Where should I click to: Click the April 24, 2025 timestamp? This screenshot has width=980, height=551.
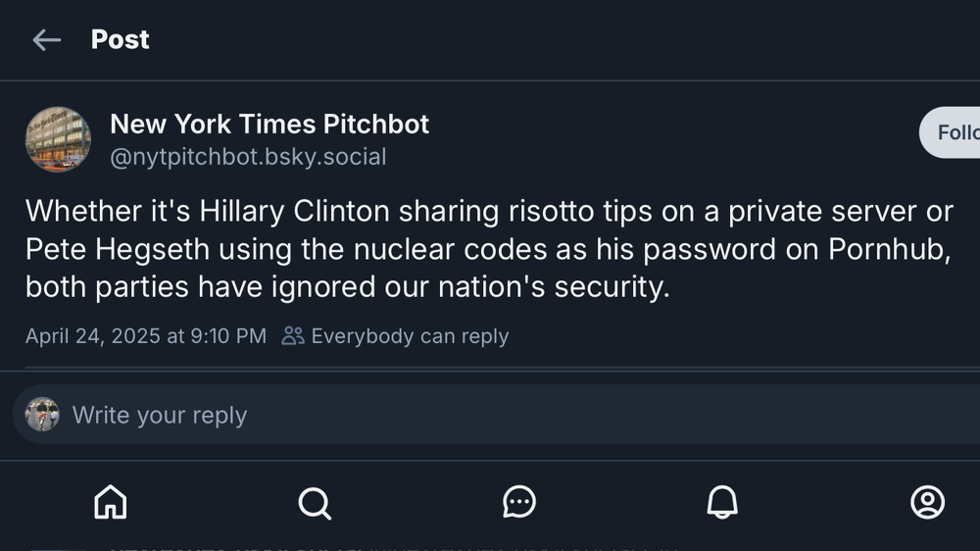click(146, 336)
